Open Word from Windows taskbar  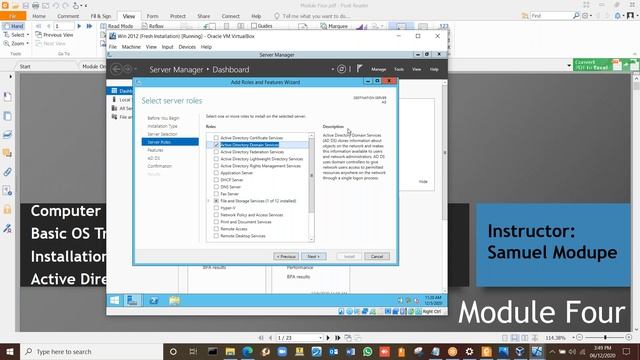click(x=350, y=351)
